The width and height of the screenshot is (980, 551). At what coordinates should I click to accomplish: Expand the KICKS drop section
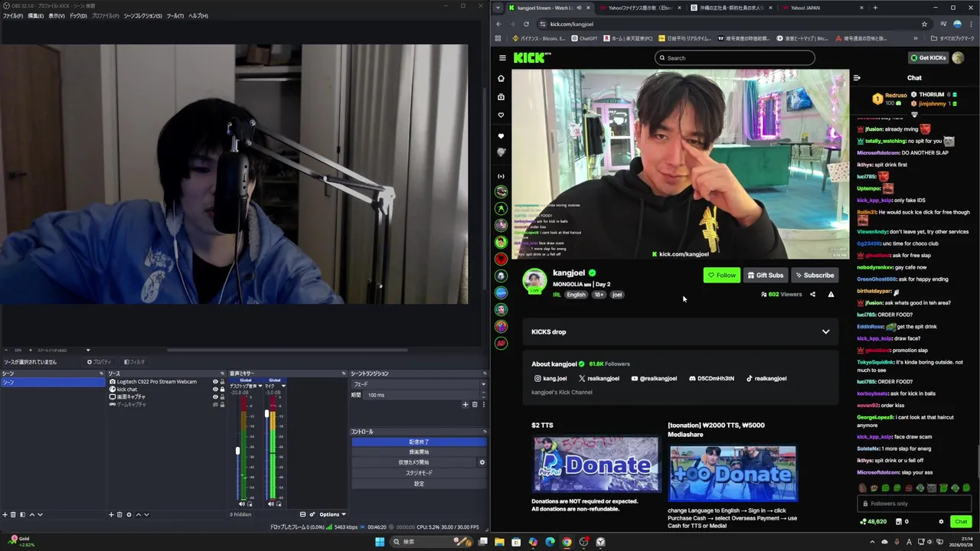(x=825, y=331)
